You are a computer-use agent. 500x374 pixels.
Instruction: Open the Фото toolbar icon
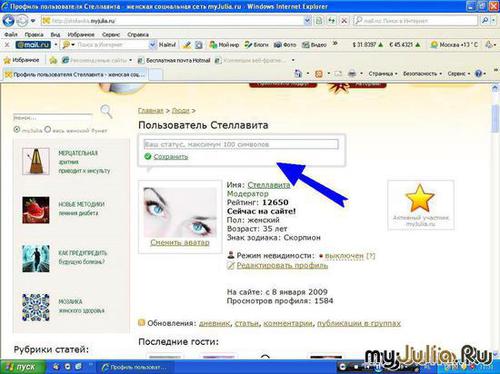285,45
